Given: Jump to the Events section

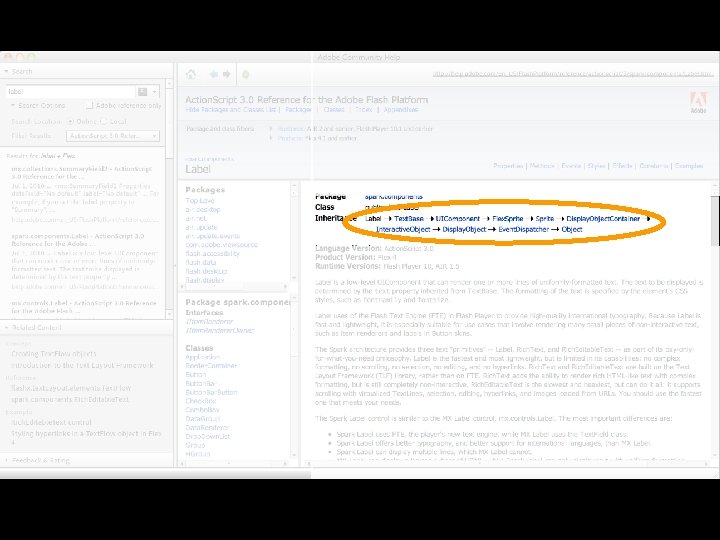Looking at the screenshot, I should (571, 166).
